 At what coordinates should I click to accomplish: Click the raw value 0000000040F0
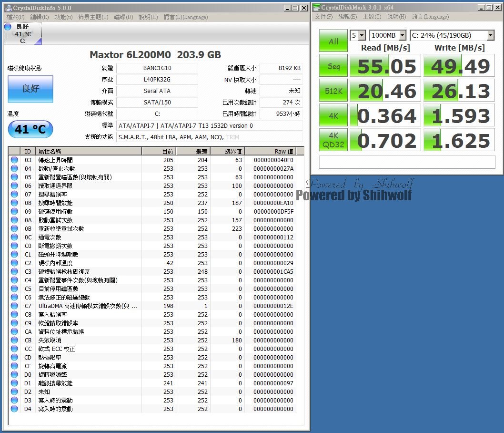point(273,160)
